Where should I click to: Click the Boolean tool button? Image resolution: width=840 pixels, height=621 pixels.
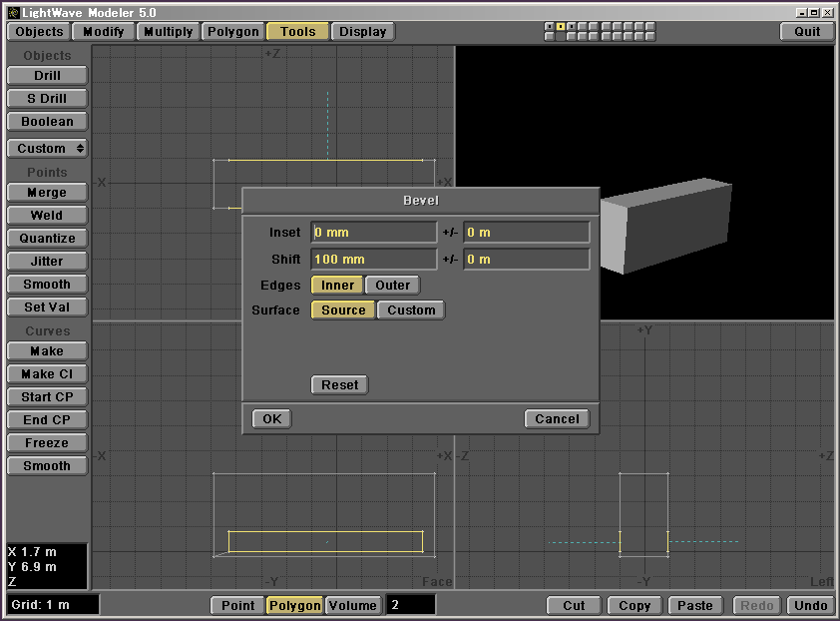[x=47, y=122]
